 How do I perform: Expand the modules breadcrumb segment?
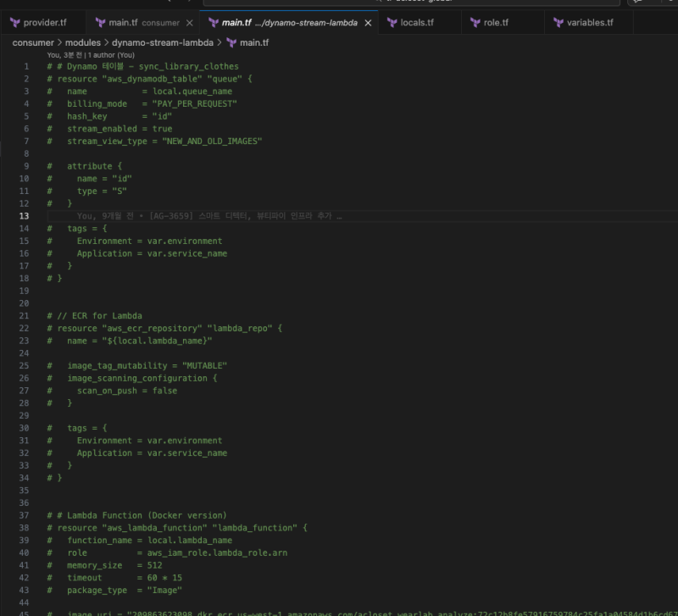(83, 42)
